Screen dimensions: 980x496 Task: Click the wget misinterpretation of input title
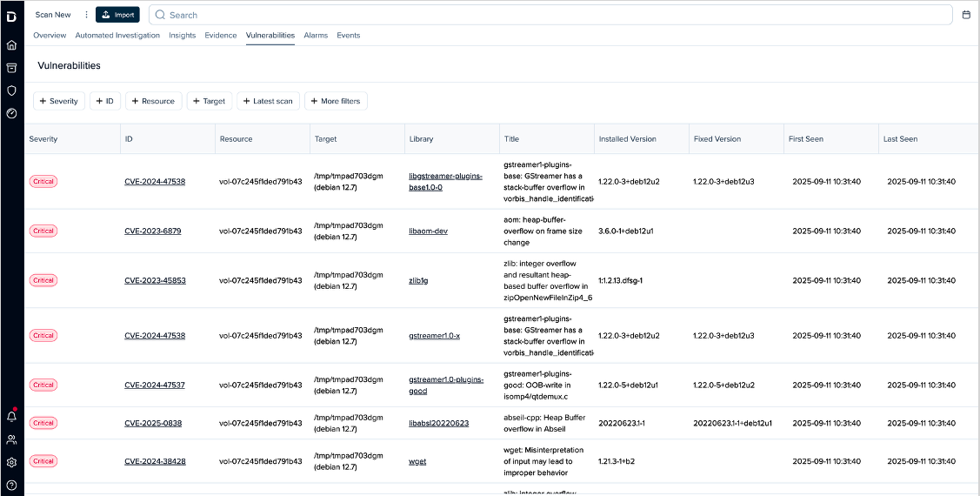tap(543, 461)
